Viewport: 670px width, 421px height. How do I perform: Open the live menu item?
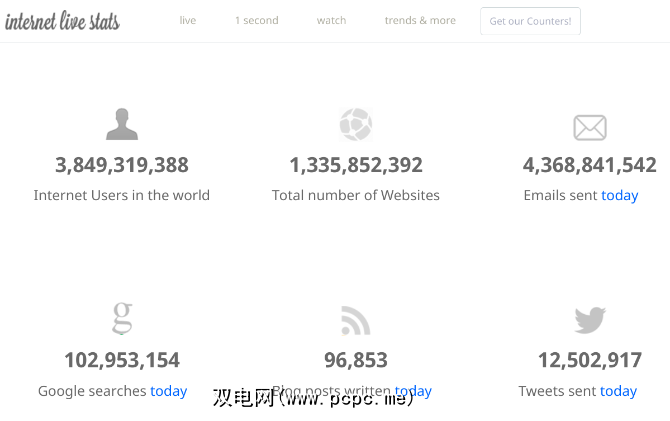(188, 21)
